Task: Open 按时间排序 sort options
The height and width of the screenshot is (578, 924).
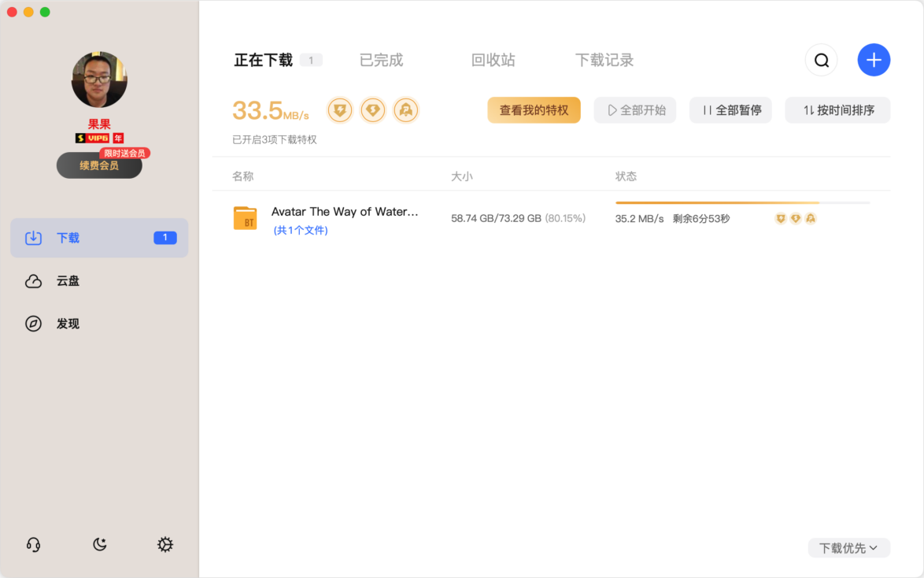Action: click(x=837, y=110)
